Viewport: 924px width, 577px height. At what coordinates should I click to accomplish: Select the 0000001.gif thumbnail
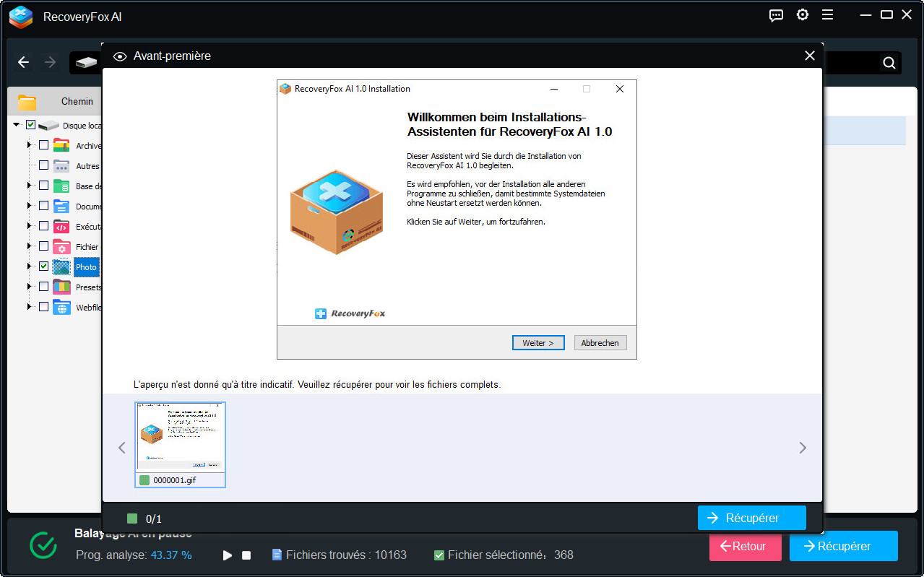point(181,444)
